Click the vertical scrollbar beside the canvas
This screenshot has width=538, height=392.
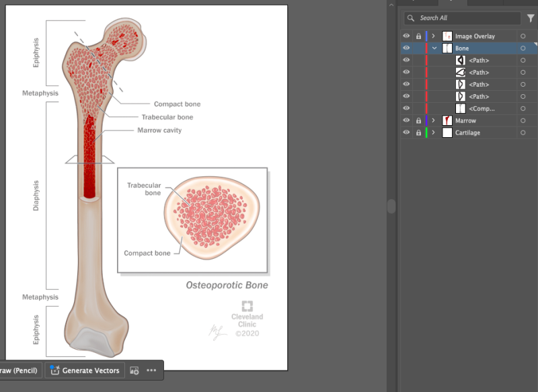(x=391, y=206)
